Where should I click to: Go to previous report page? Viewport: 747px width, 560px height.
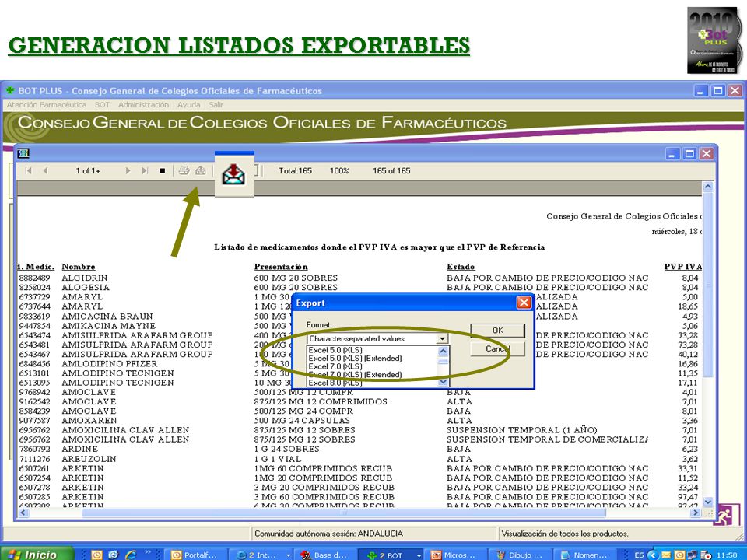coord(45,170)
